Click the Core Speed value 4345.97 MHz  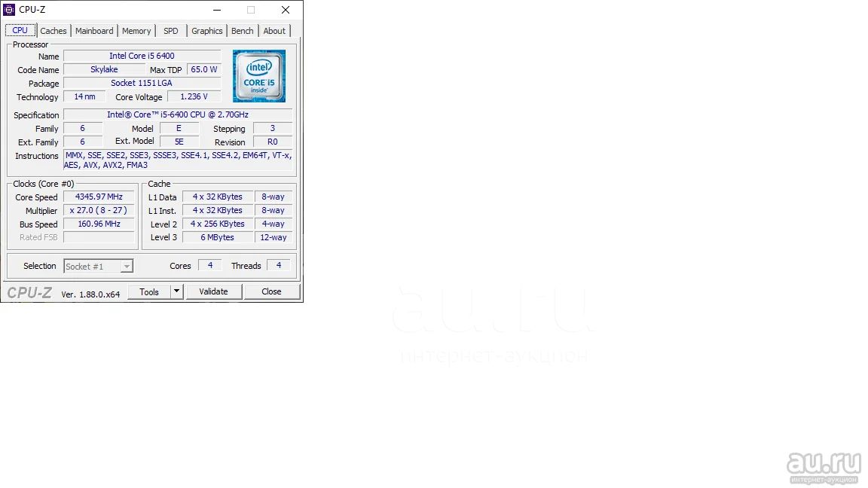pos(99,197)
